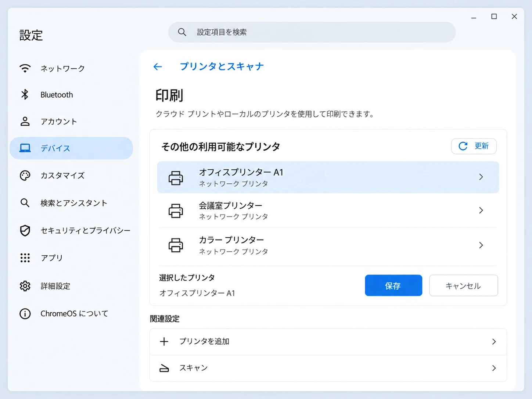Select the 会議室プリンター row name
This screenshot has width=532, height=399.
(x=231, y=205)
